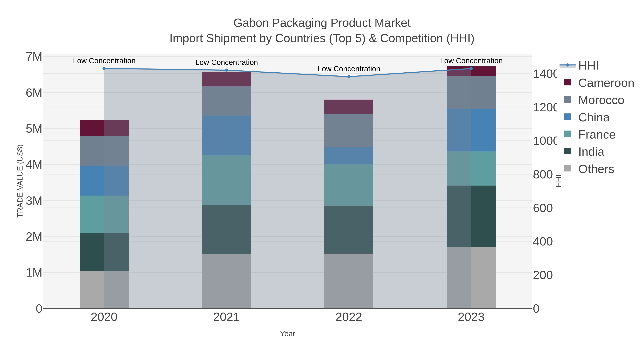Viewport: 644px width, 362px height.
Task: Click the 2023 x-axis year label
Action: click(x=471, y=317)
